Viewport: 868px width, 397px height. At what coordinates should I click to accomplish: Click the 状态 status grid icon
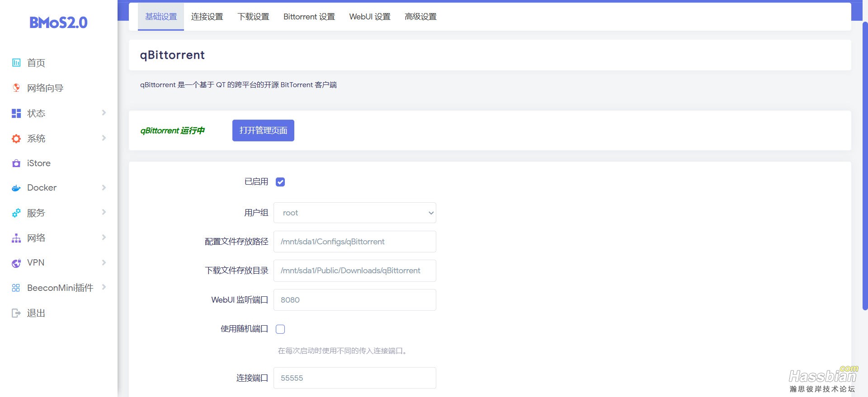coord(16,113)
